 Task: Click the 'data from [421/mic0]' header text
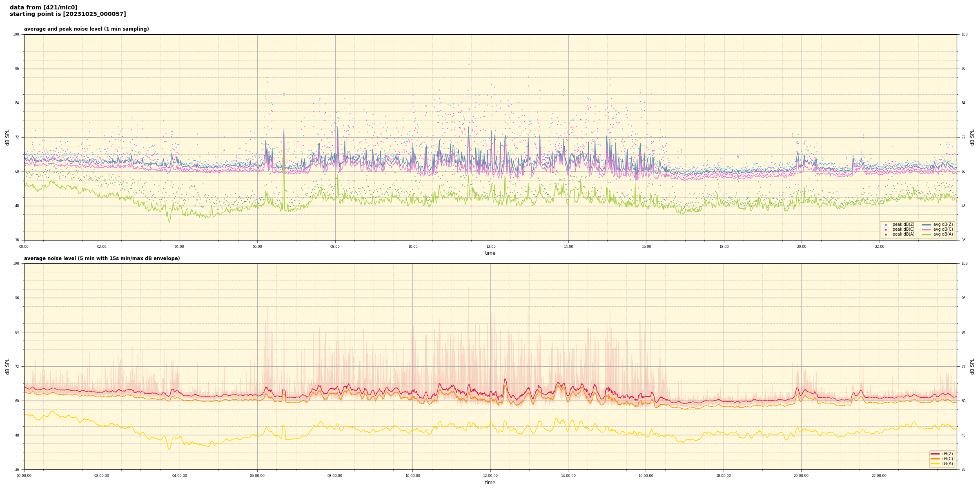43,7
